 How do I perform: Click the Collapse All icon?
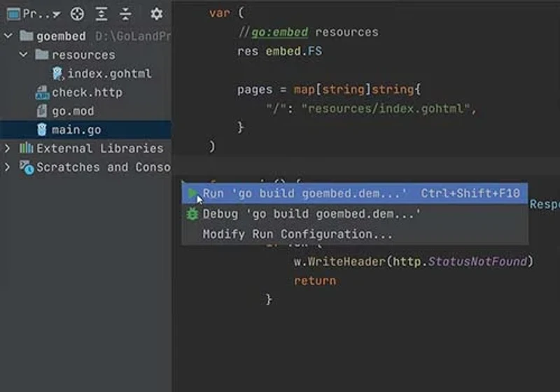coord(125,14)
